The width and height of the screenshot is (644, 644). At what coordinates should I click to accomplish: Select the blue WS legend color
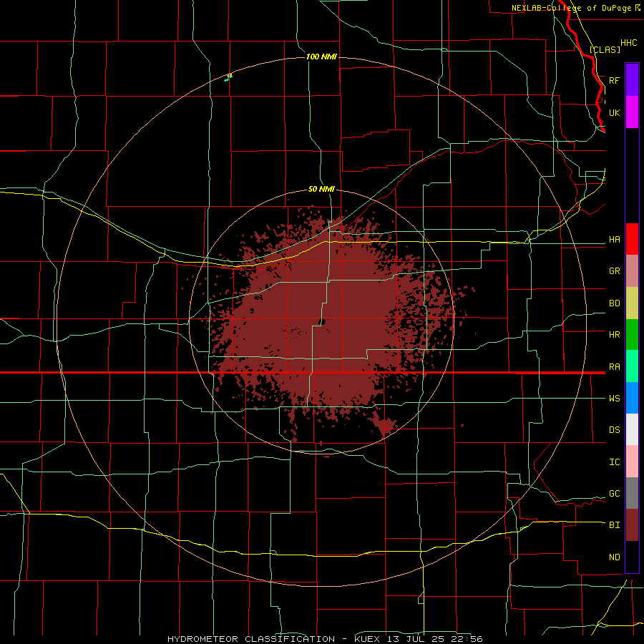point(632,398)
